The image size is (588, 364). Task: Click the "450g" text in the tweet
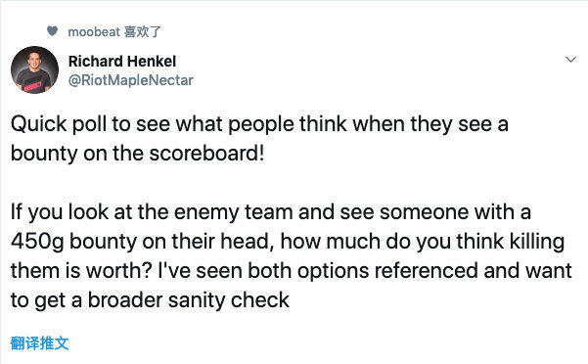[x=37, y=242]
